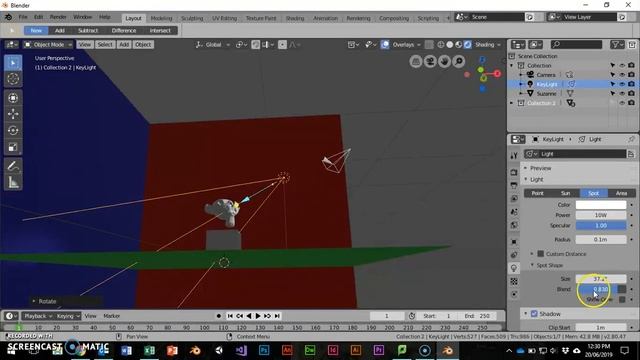Jump to the timeline end frame
The image size is (640, 360).
pos(277,316)
